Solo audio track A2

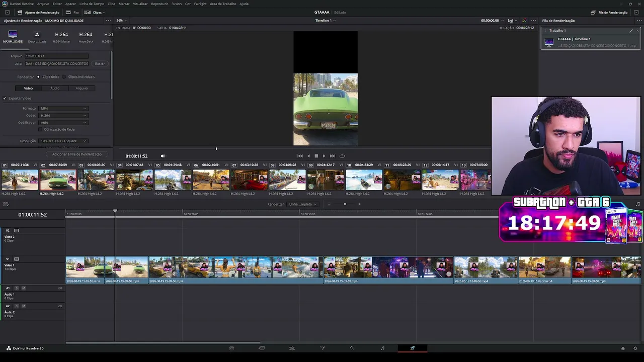(16, 306)
